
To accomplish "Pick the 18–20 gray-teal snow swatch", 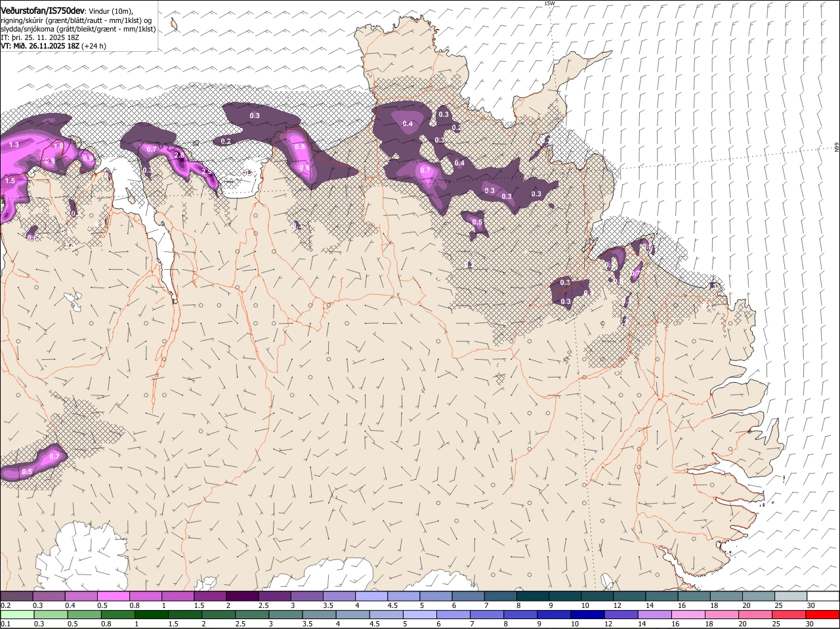I will [726, 596].
